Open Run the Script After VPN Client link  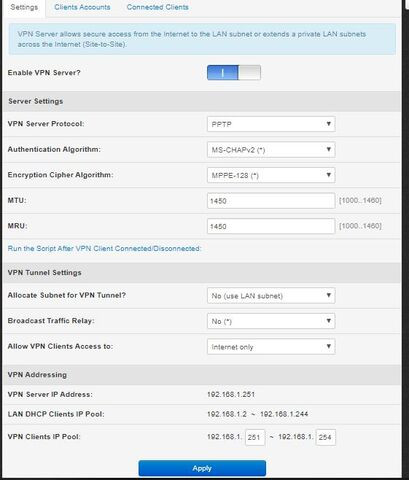104,249
